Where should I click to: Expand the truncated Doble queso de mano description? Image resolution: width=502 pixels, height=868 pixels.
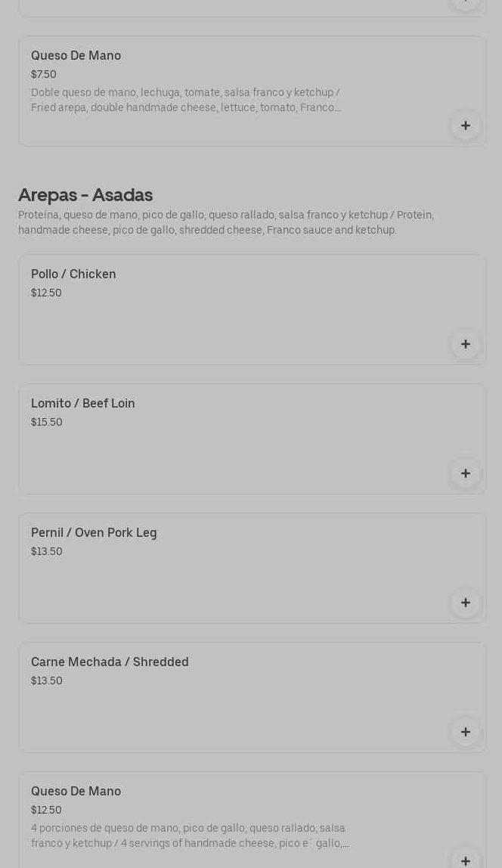coord(186,101)
